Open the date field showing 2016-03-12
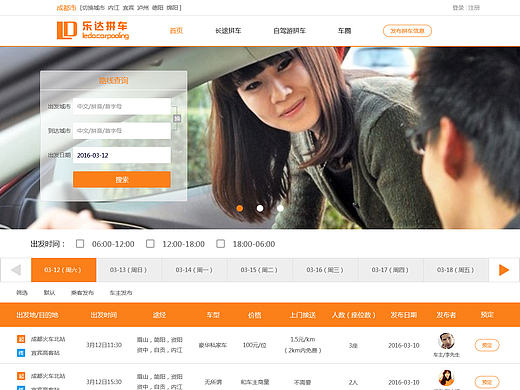Image resolution: width=520 pixels, height=390 pixels. click(122, 155)
